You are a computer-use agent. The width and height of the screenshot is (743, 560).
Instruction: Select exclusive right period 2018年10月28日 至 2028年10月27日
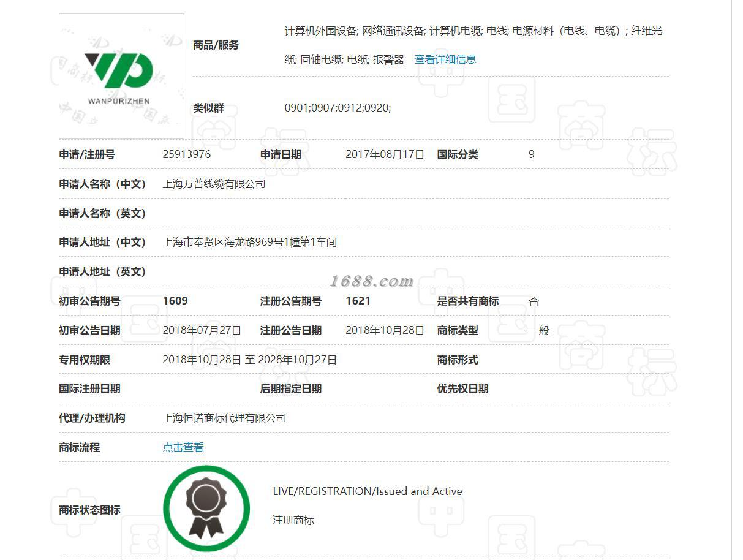(x=250, y=360)
